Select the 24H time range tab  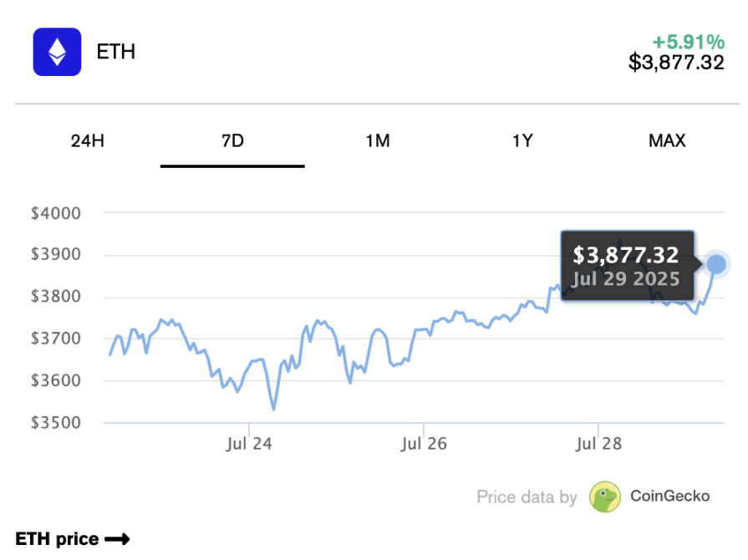point(88,140)
